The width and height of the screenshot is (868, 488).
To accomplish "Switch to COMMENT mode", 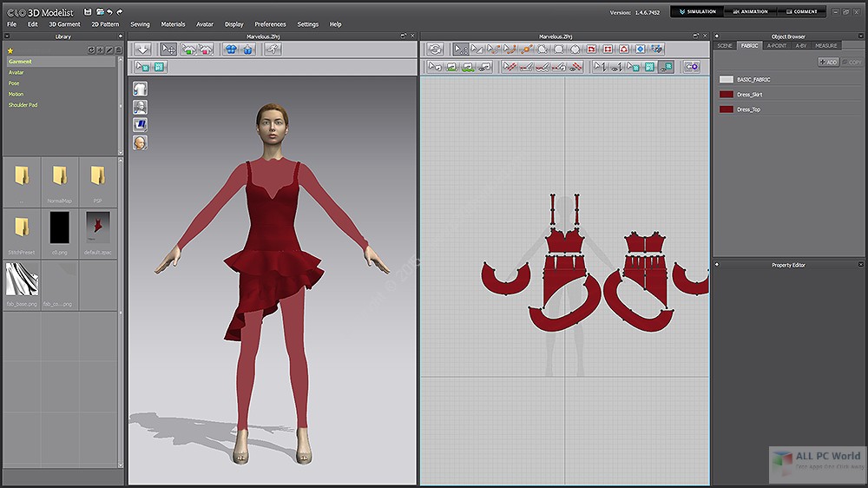I will (x=801, y=11).
